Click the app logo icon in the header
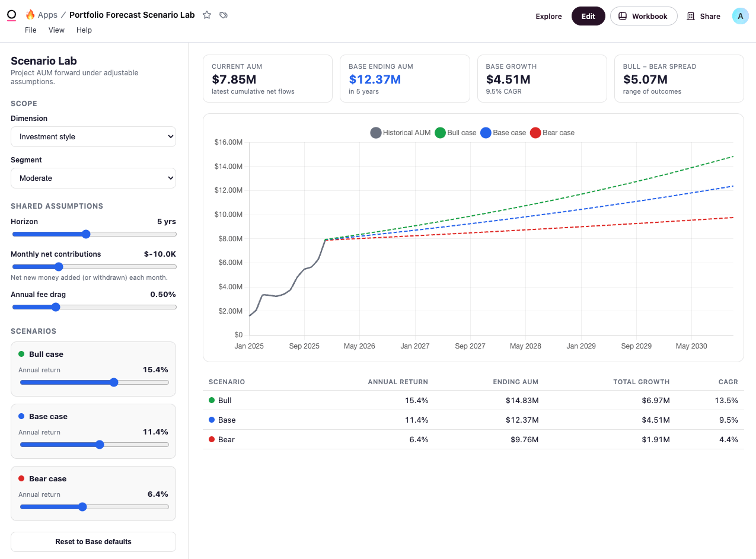Screen dimensions: 756x559 click(11, 15)
